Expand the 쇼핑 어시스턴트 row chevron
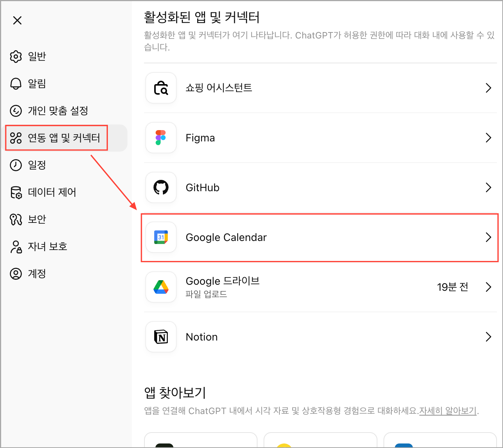 488,88
